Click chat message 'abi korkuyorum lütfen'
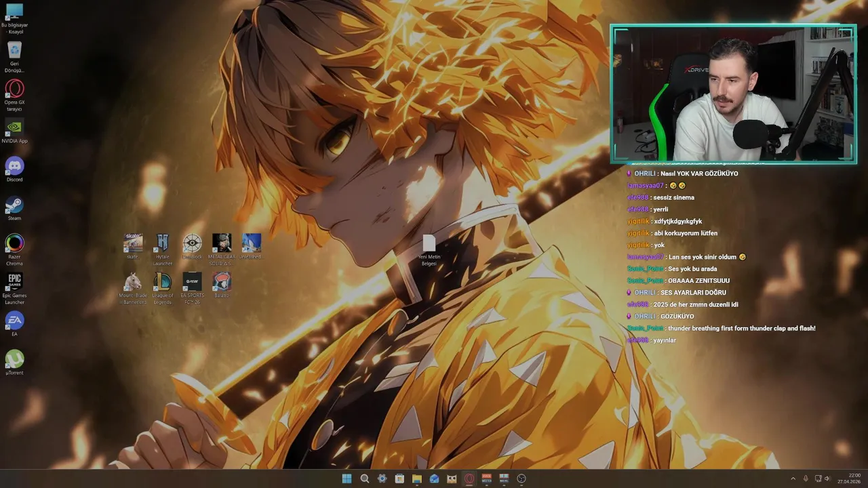868x488 pixels. [x=686, y=233]
